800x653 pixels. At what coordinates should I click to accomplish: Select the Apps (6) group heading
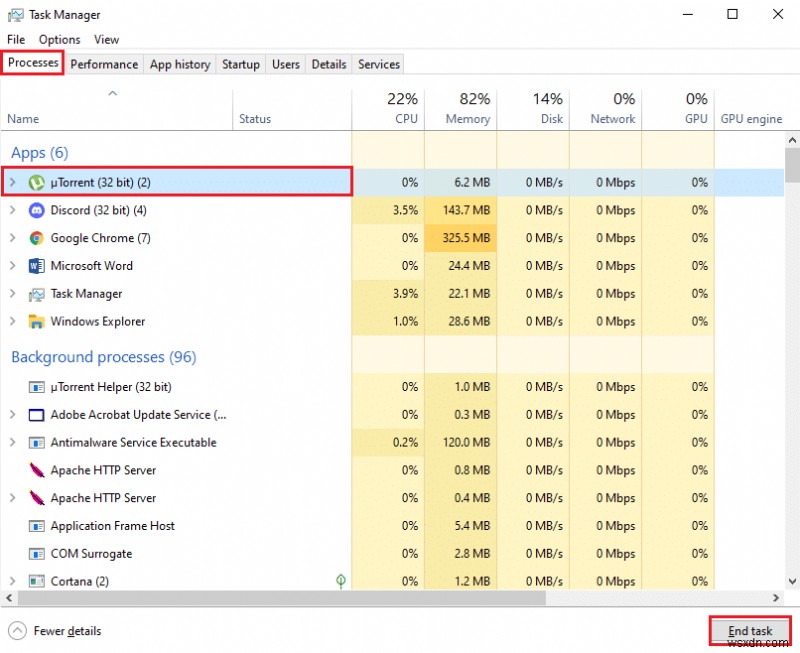(40, 153)
